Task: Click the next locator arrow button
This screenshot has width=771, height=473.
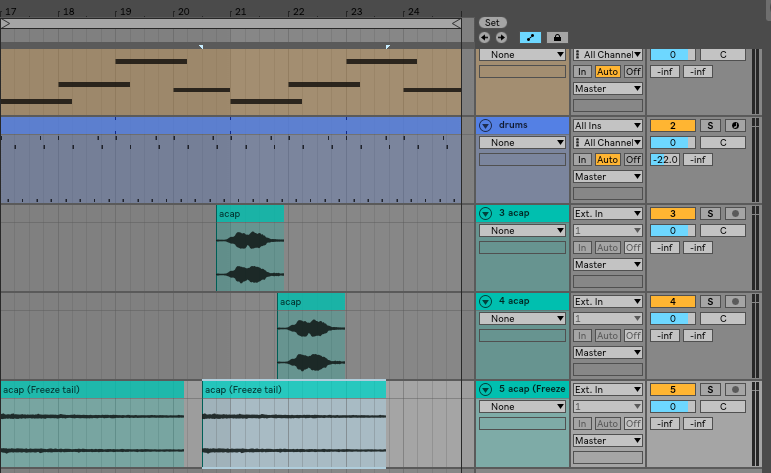Action: click(500, 37)
